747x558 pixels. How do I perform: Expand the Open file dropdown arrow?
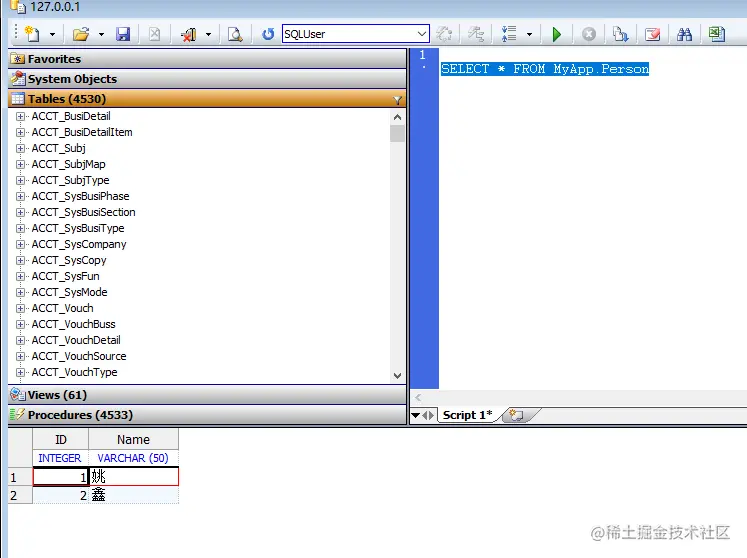click(x=101, y=34)
